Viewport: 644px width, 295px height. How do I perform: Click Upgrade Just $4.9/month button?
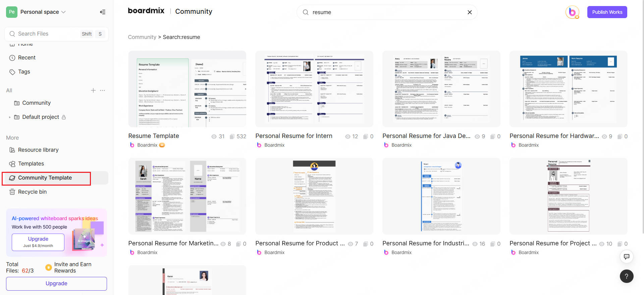[38, 242]
